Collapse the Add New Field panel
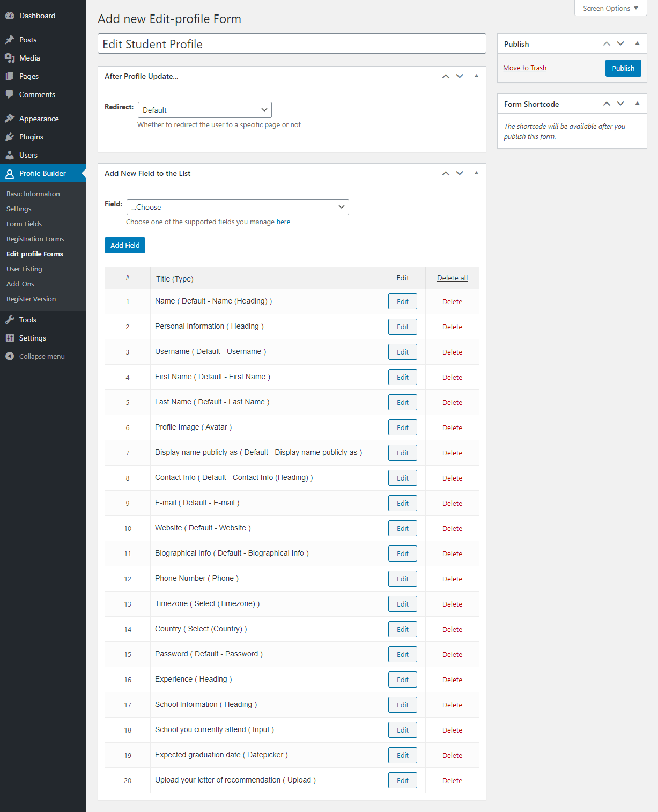 pos(476,173)
